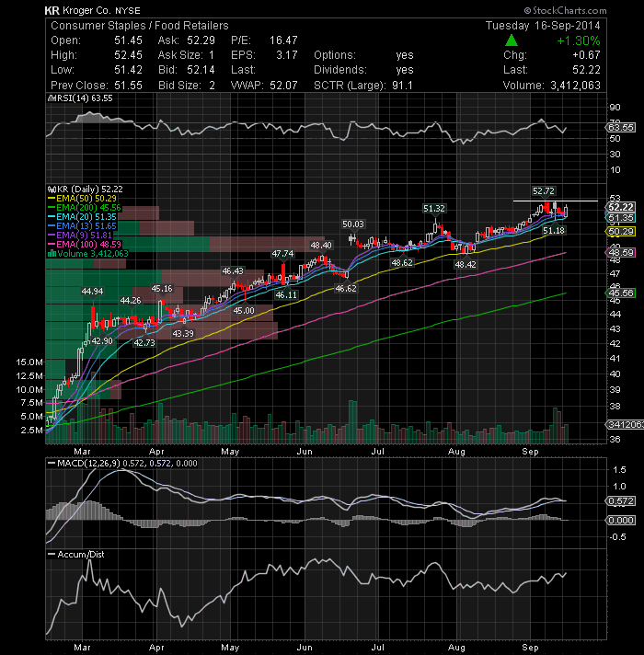
Task: Click the Bid price 52.14
Action: tap(201, 70)
